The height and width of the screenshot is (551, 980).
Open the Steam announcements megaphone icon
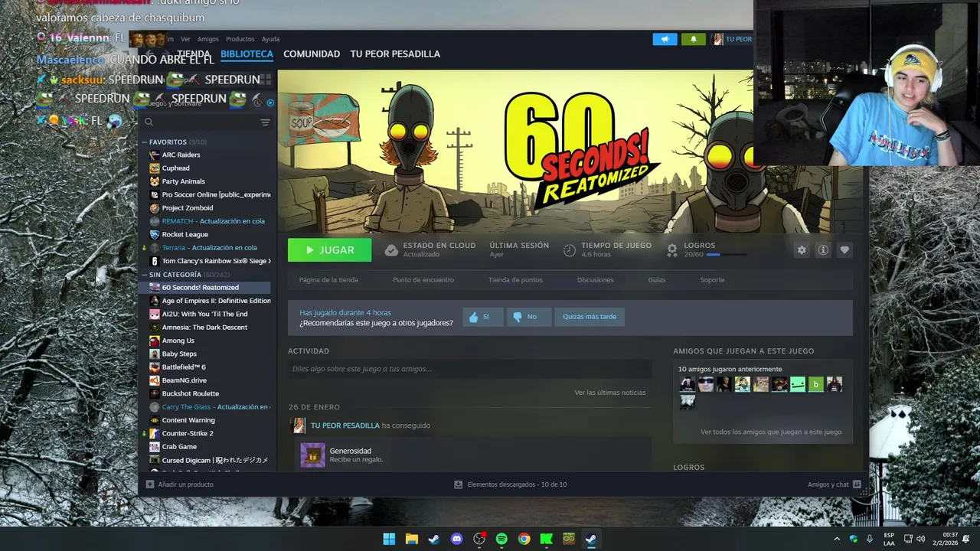[x=665, y=39]
